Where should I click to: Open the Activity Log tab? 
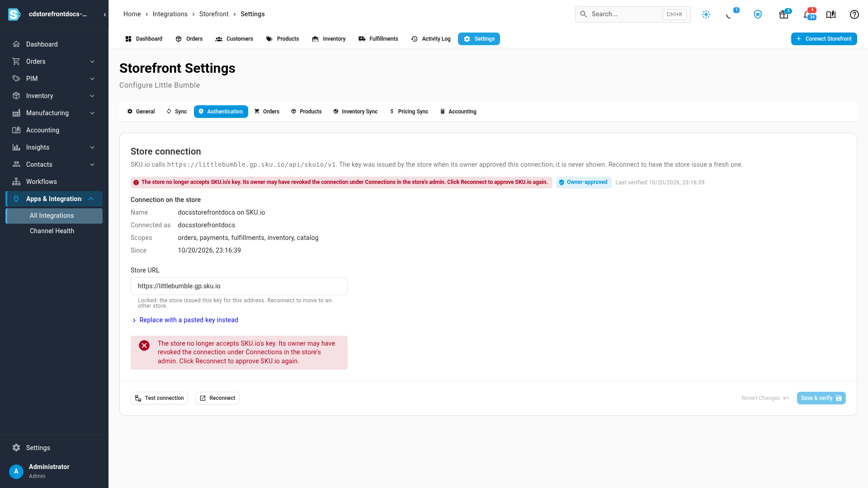[431, 39]
